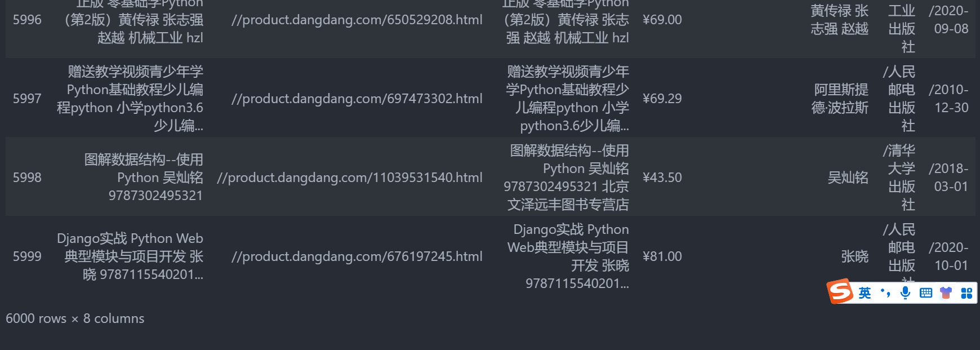
Task: Change Sogou skin via the t-shirt icon
Action: (x=946, y=293)
